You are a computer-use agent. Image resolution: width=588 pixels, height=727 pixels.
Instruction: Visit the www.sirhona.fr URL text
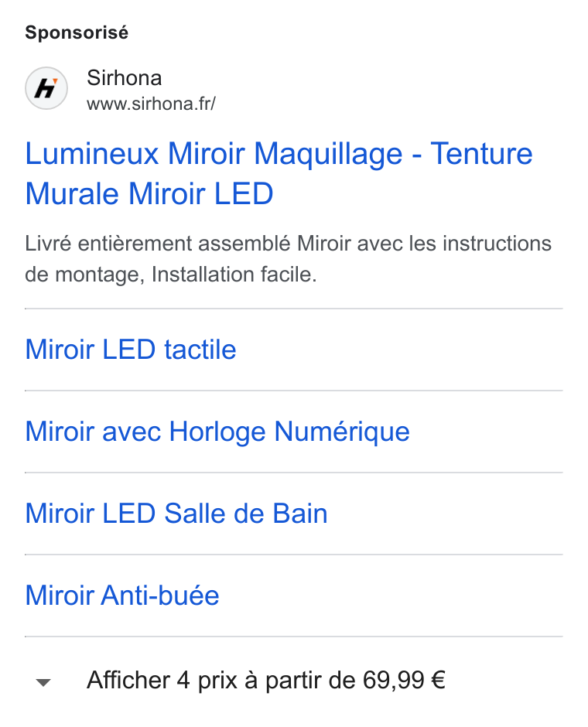coord(151,104)
